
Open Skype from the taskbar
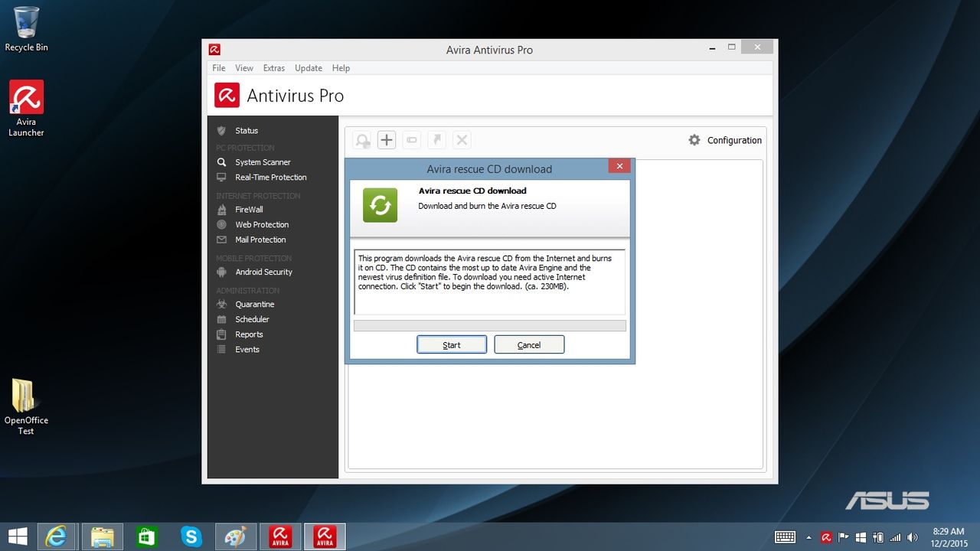191,536
